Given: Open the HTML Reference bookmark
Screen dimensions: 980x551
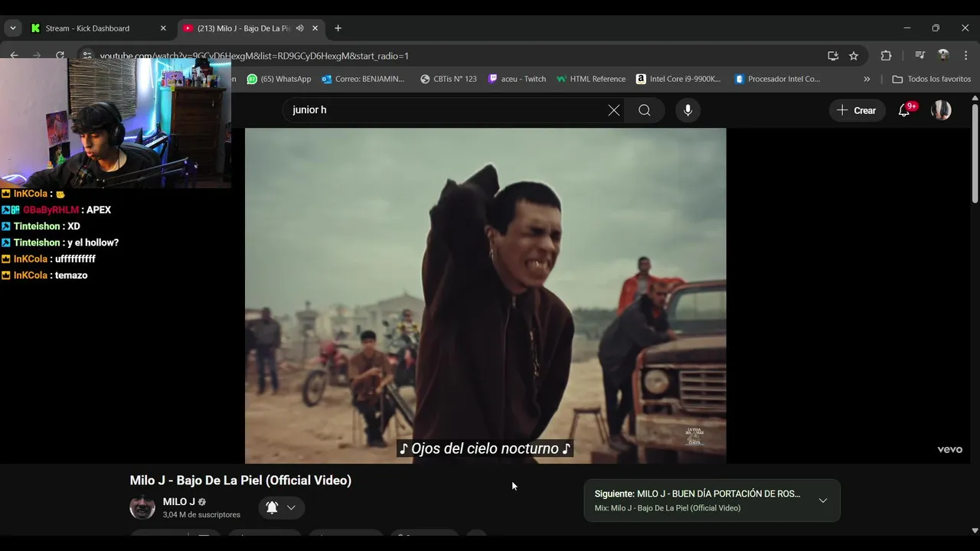Looking at the screenshot, I should point(591,79).
